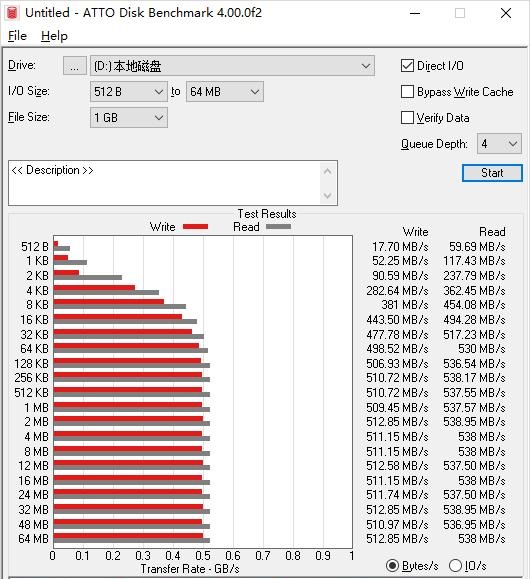
Task: Click the 530 MB/s read value
Action: tap(482, 349)
